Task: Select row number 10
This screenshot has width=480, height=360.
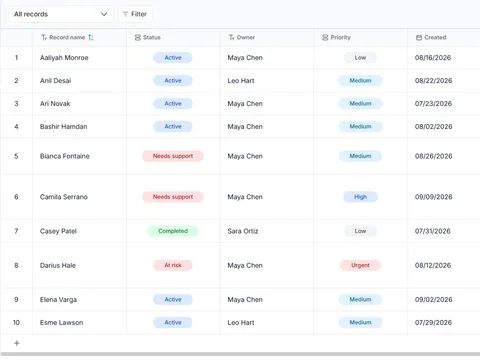Action: pyautogui.click(x=16, y=323)
